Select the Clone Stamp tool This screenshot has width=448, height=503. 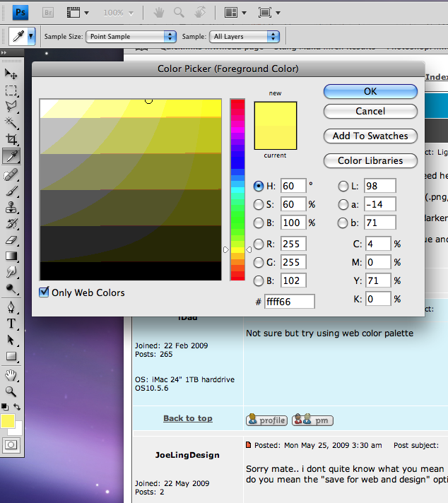click(11, 207)
